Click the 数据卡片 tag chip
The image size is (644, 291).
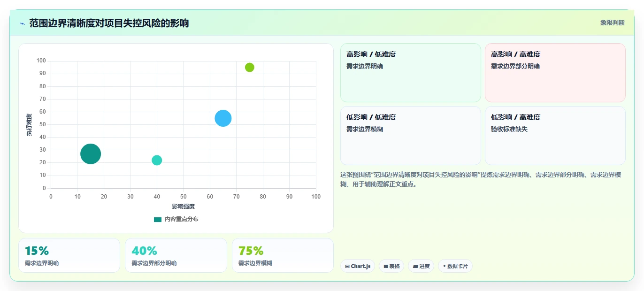tap(455, 266)
